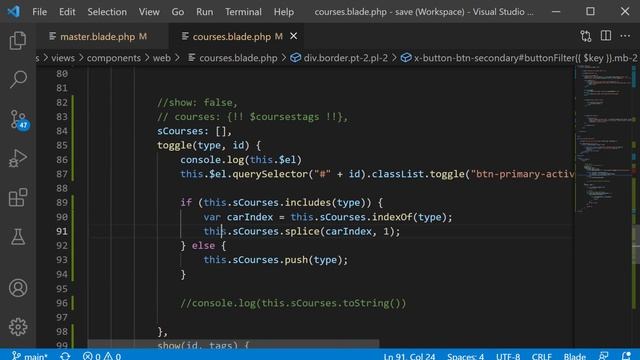Viewport: 640px width, 360px height.
Task: Click includes on line 89
Action: coord(308,202)
